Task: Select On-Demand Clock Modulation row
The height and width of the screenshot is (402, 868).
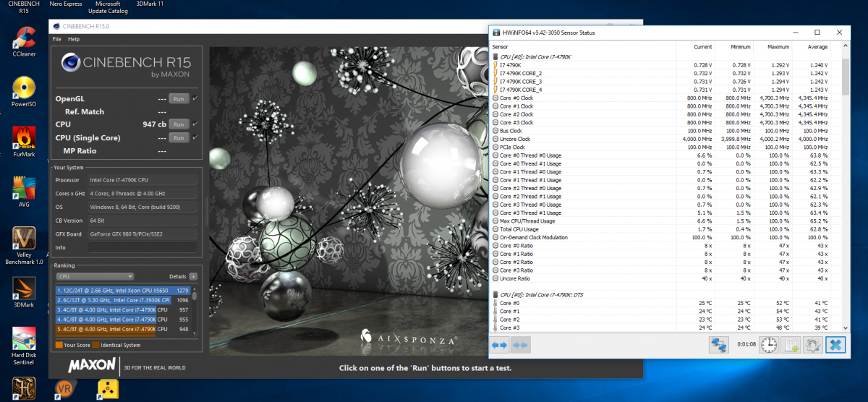Action: pyautogui.click(x=660, y=237)
